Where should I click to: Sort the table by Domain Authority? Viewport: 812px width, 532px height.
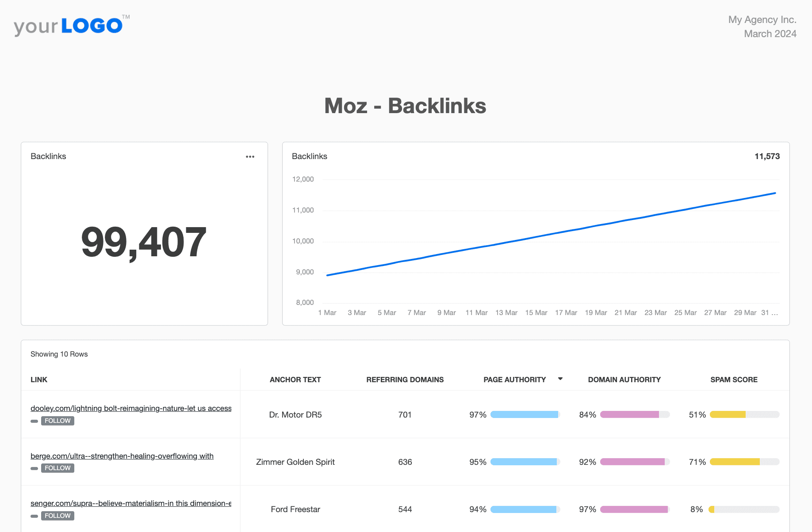(x=624, y=379)
